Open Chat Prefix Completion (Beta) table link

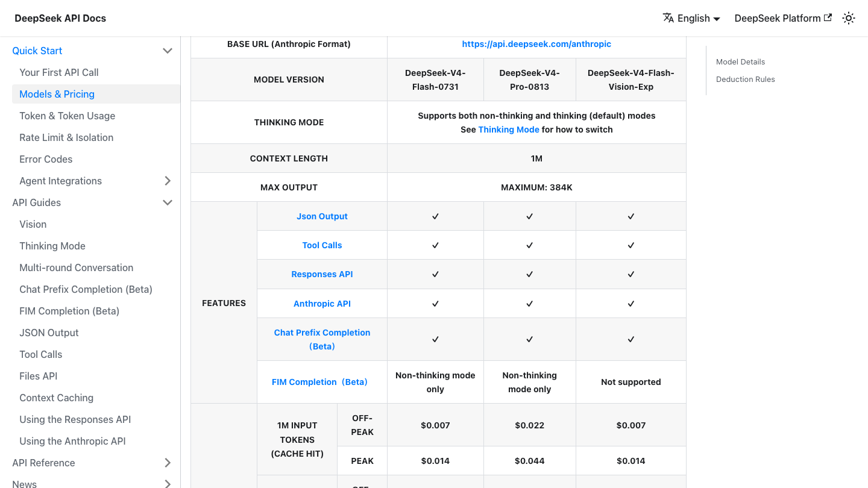(322, 339)
